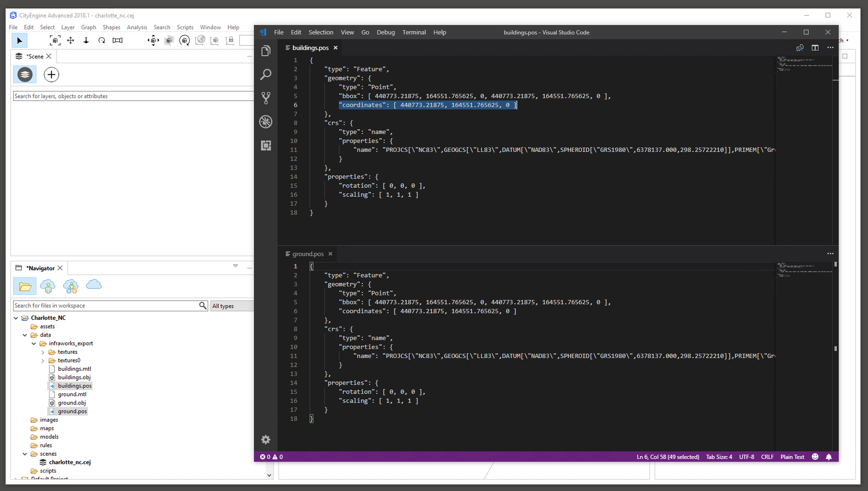Open the Extensions view icon

pos(266,145)
